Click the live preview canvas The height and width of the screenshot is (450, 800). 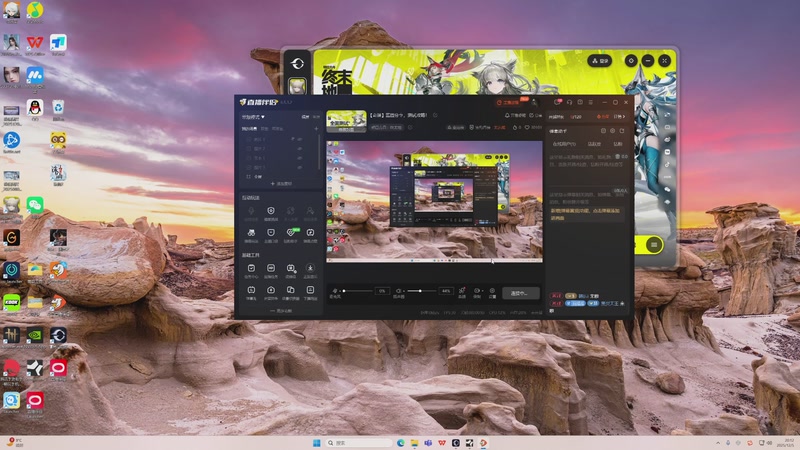pos(435,202)
